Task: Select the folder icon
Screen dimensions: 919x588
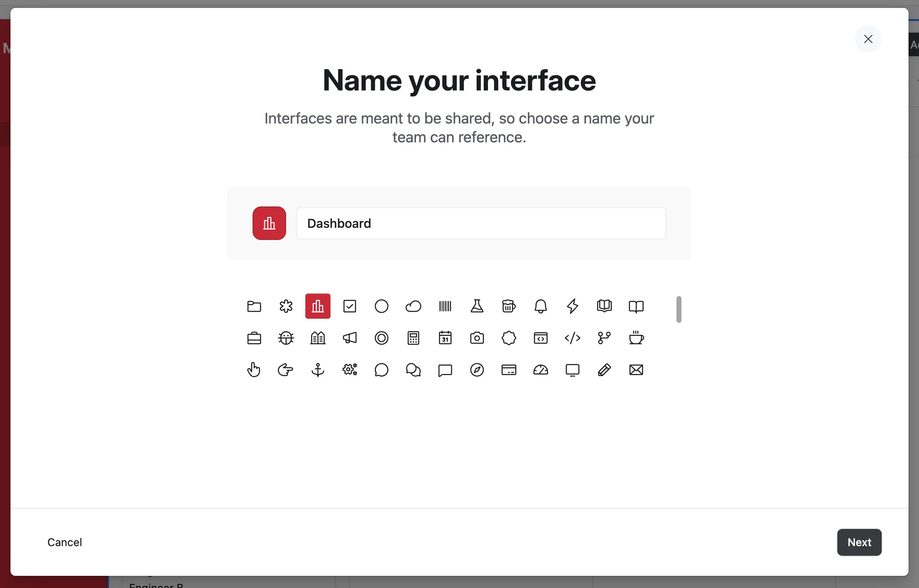Action: (254, 306)
